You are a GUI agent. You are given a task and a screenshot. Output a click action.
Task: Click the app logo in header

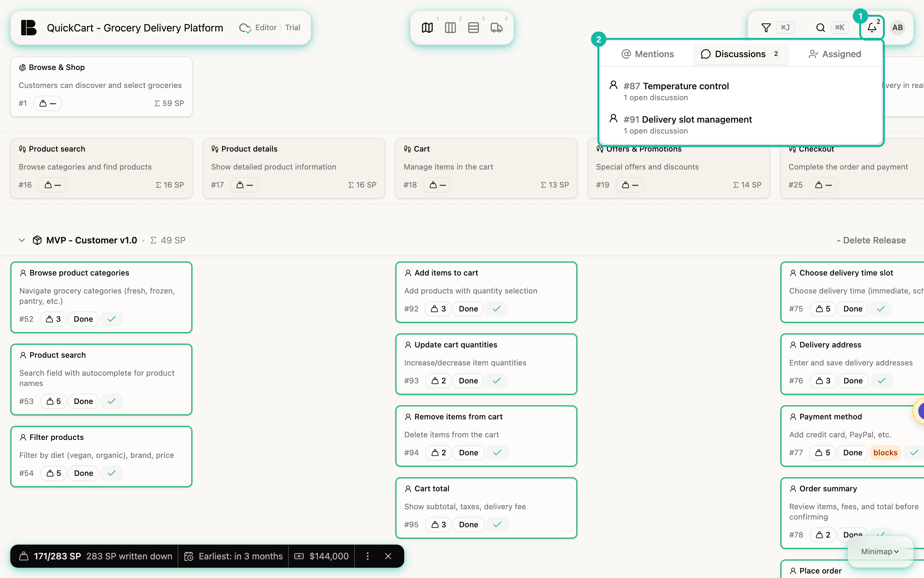(29, 28)
